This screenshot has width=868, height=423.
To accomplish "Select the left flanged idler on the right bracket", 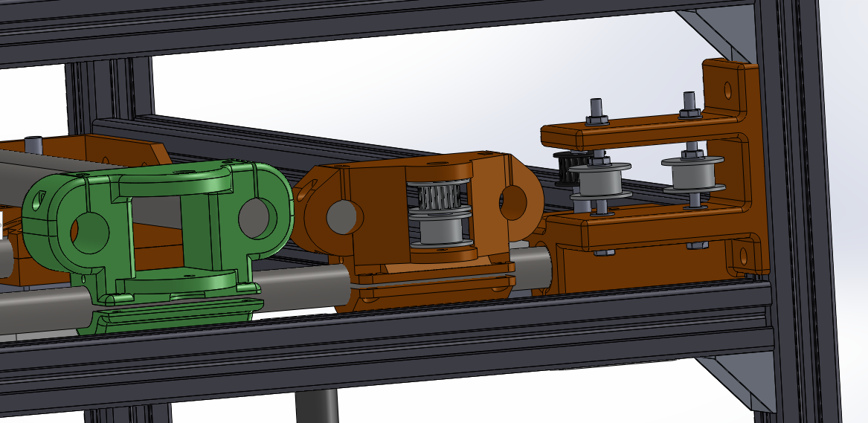I will coord(601,180).
